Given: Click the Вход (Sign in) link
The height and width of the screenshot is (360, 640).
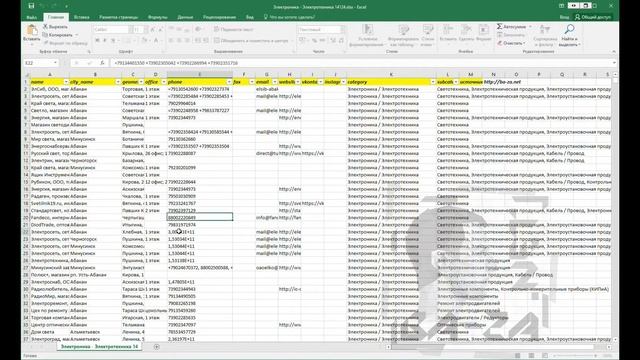Looking at the screenshot, I should (x=564, y=17).
